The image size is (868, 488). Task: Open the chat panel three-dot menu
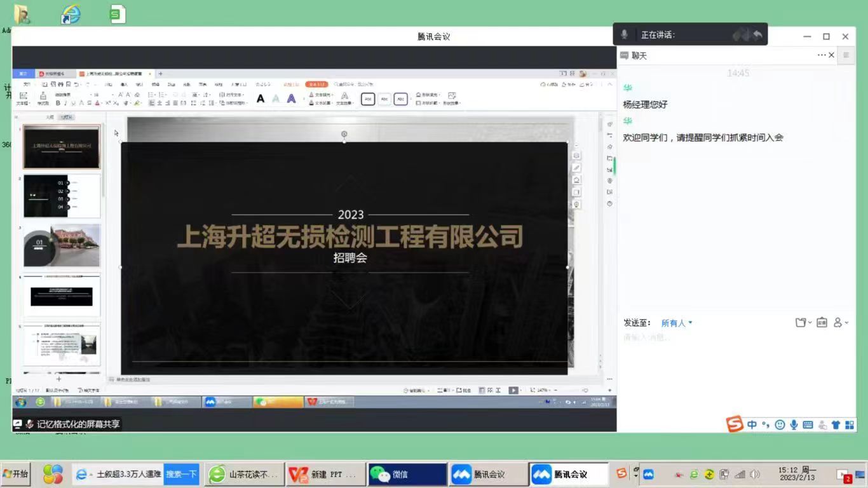pyautogui.click(x=822, y=55)
